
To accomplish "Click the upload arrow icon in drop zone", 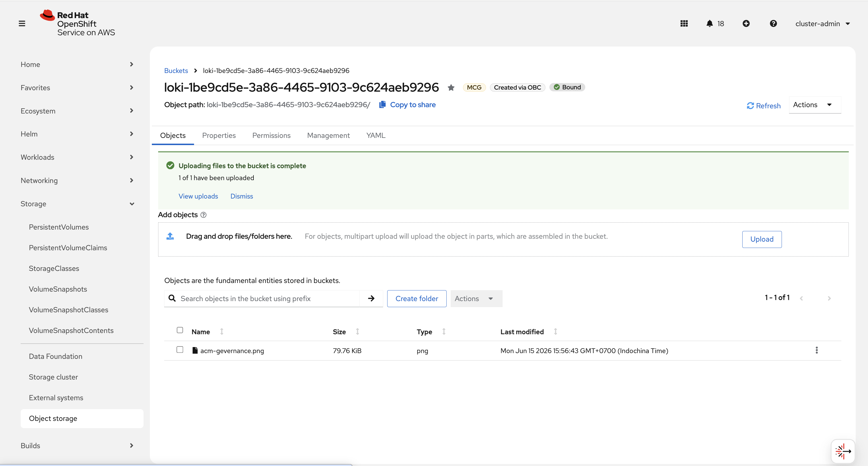I will [170, 236].
